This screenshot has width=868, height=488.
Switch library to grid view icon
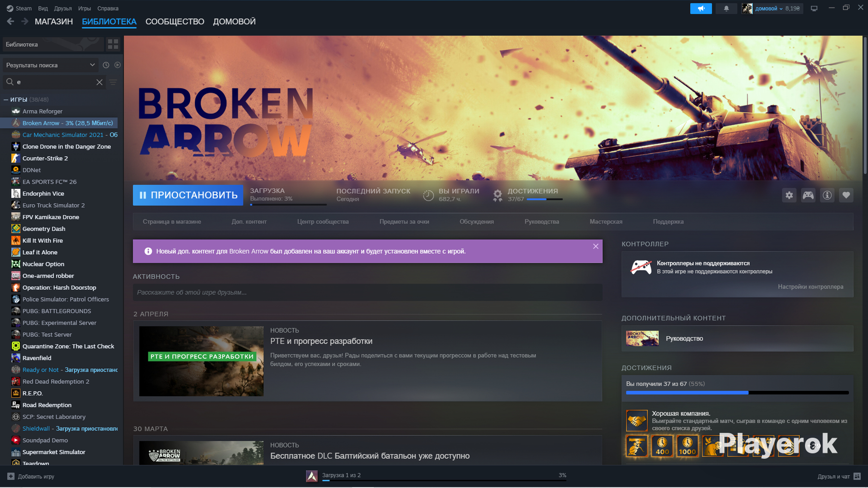113,44
